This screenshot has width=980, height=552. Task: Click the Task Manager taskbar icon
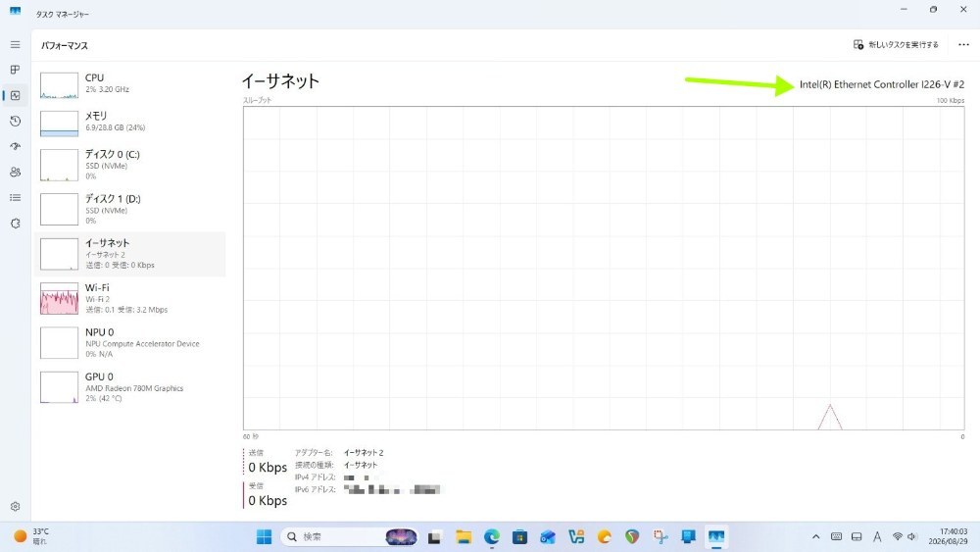pyautogui.click(x=716, y=536)
